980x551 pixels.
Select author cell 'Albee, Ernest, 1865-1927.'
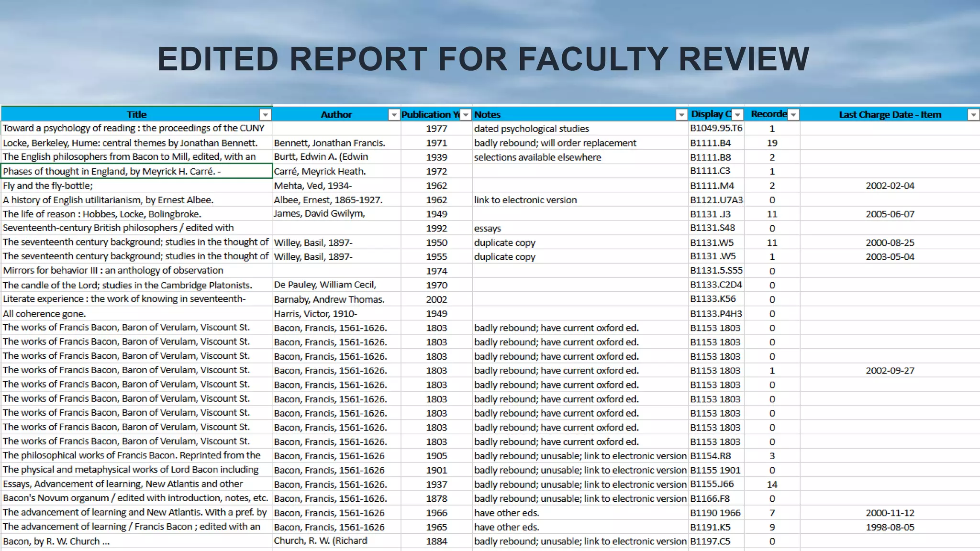pyautogui.click(x=336, y=200)
